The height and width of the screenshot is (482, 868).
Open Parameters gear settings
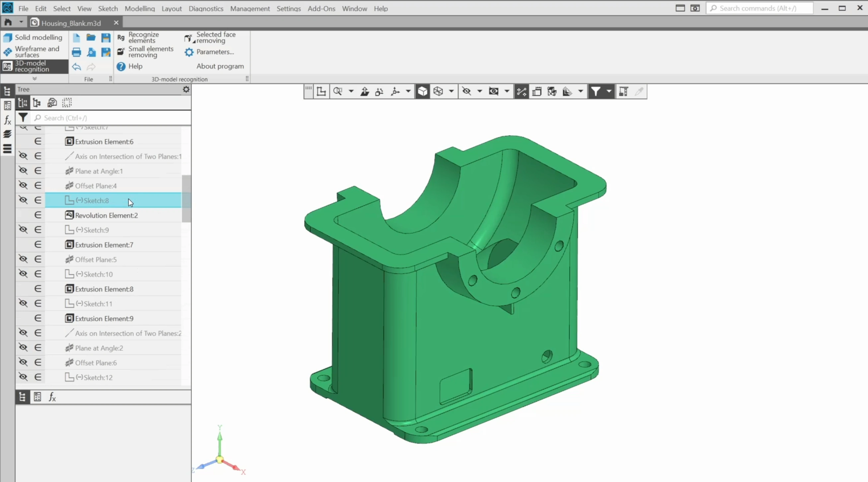(x=189, y=52)
